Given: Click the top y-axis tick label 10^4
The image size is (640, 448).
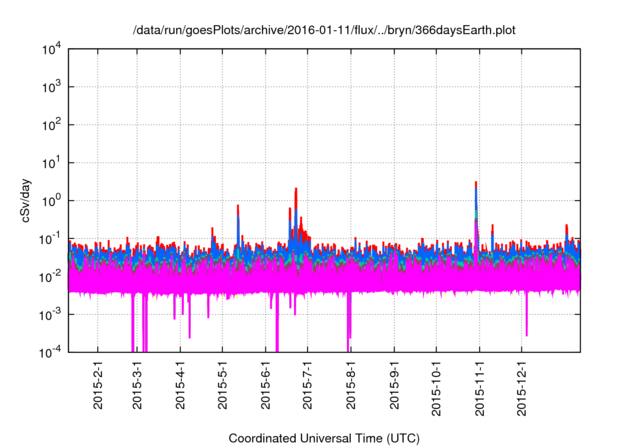Looking at the screenshot, I should click(x=51, y=49).
